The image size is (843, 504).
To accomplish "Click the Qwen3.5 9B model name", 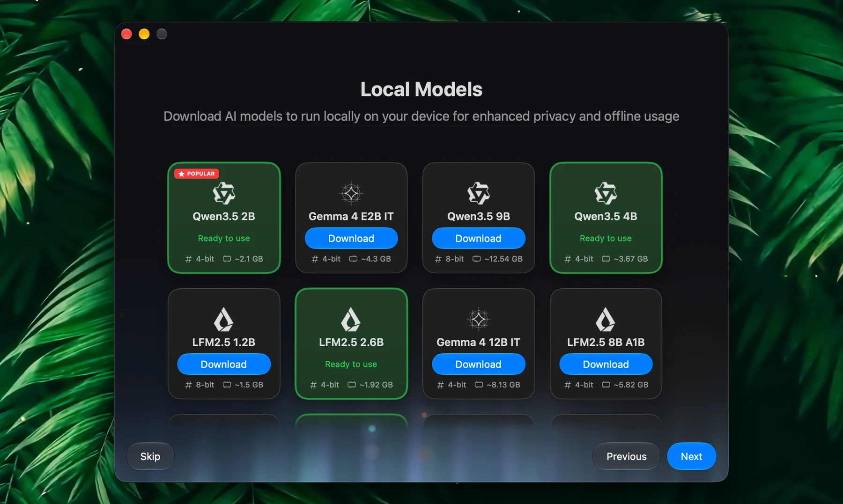I will tap(479, 216).
